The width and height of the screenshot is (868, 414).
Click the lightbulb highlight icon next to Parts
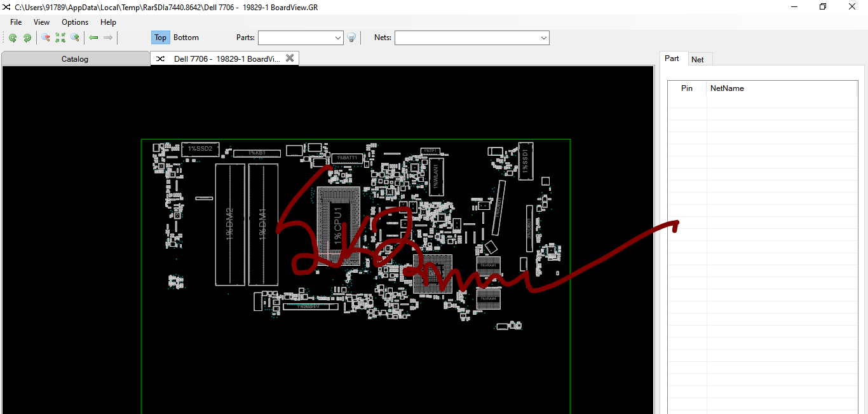[351, 38]
